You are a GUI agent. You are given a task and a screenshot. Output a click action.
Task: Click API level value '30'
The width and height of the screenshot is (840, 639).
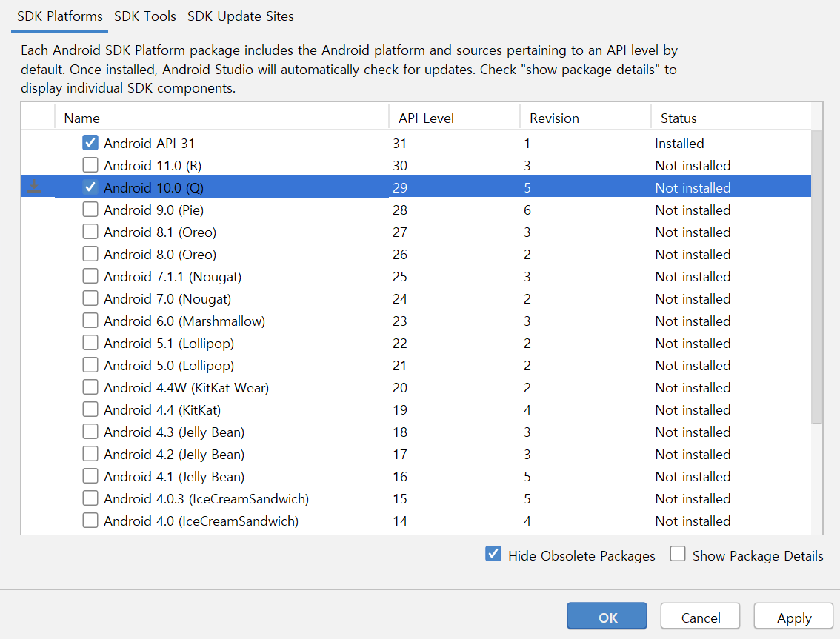pos(400,166)
